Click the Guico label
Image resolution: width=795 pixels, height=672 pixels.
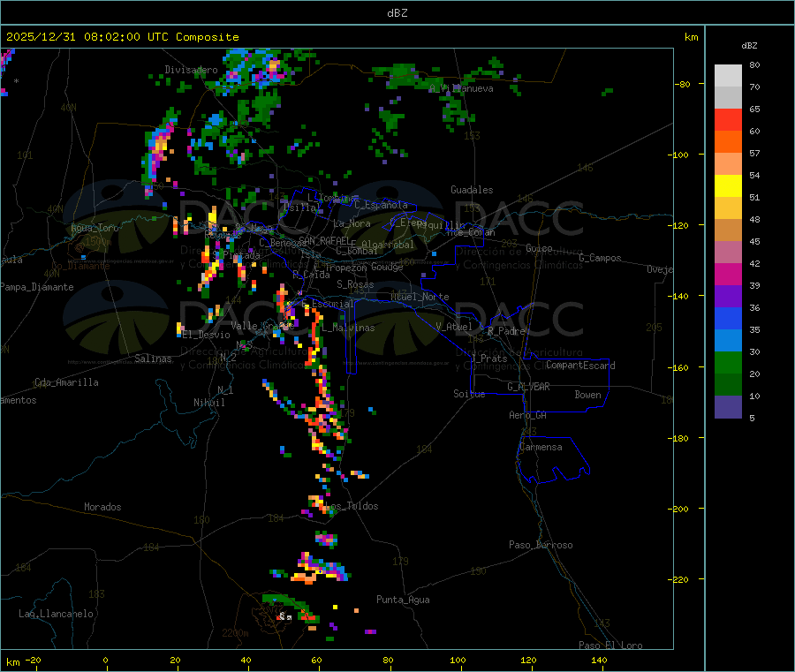539,248
